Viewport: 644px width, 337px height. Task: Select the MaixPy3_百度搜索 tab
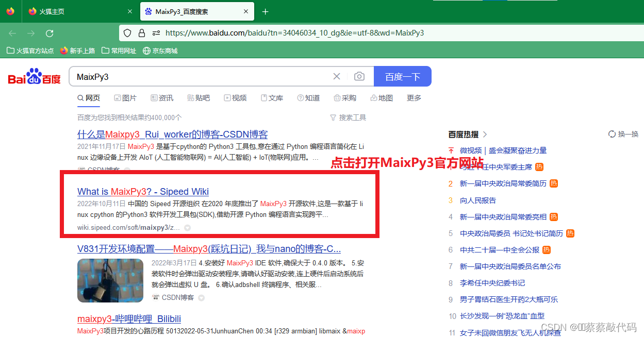point(197,11)
